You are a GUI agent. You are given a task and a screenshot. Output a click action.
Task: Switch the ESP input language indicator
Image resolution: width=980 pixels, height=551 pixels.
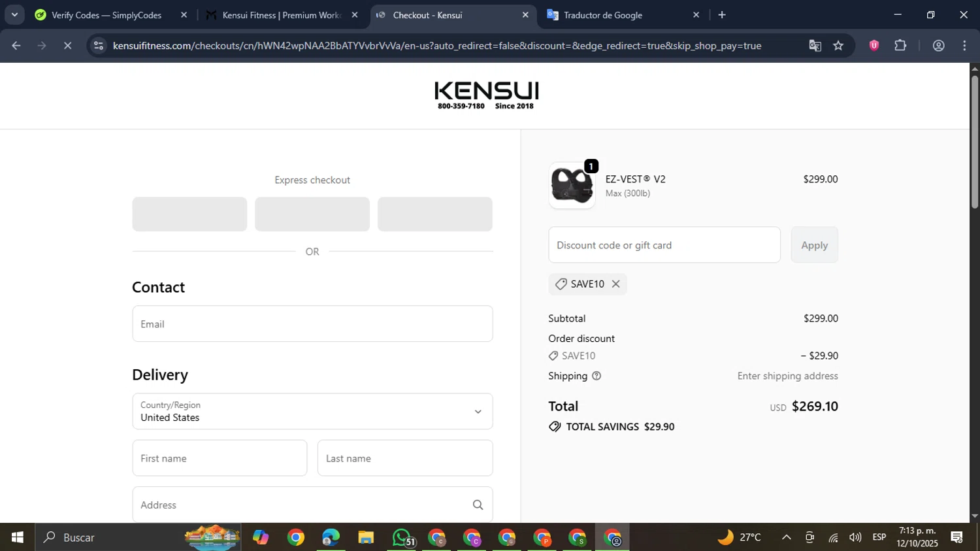click(x=879, y=537)
